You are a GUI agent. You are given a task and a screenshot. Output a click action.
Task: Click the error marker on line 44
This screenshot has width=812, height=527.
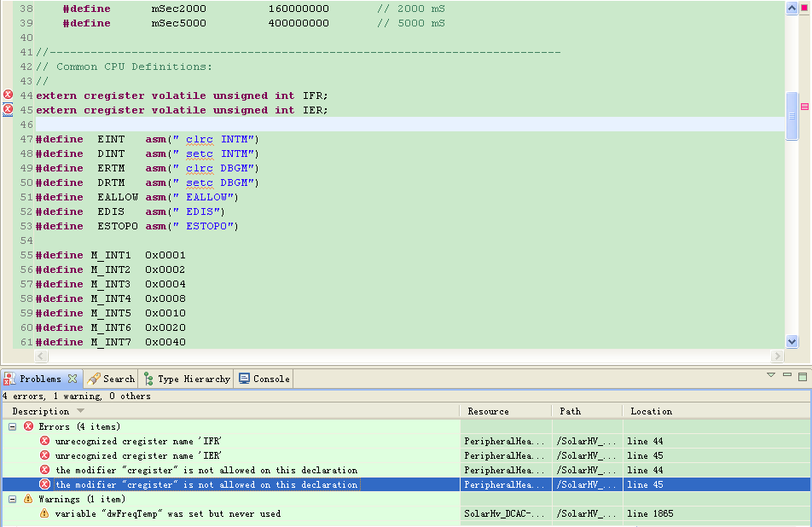coord(9,95)
